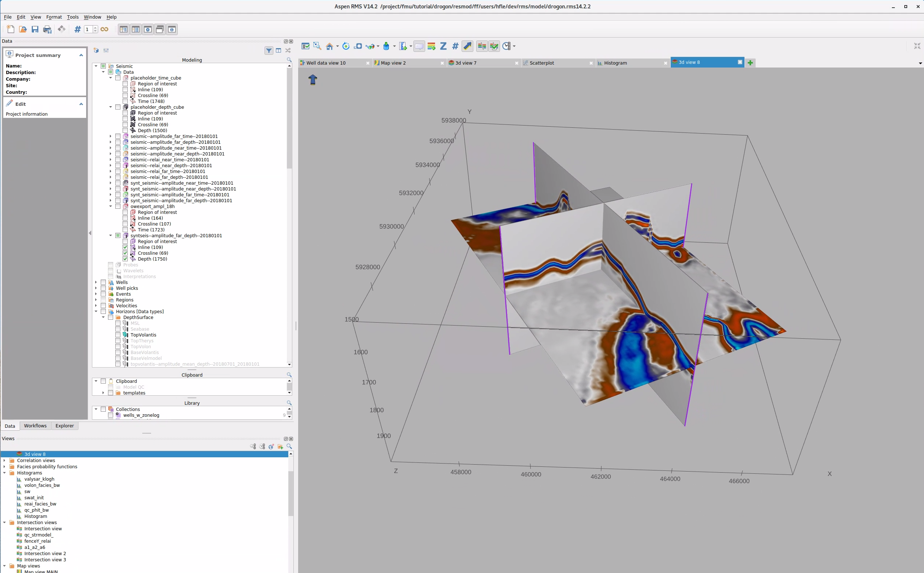Close the Histogram tab
924x573 pixels.
point(665,63)
